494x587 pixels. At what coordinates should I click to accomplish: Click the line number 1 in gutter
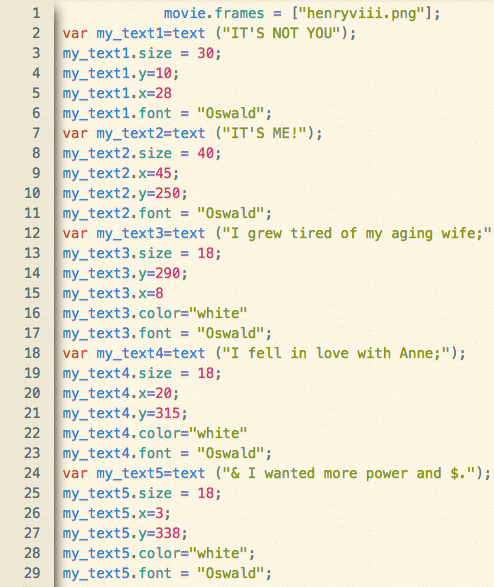(x=36, y=13)
